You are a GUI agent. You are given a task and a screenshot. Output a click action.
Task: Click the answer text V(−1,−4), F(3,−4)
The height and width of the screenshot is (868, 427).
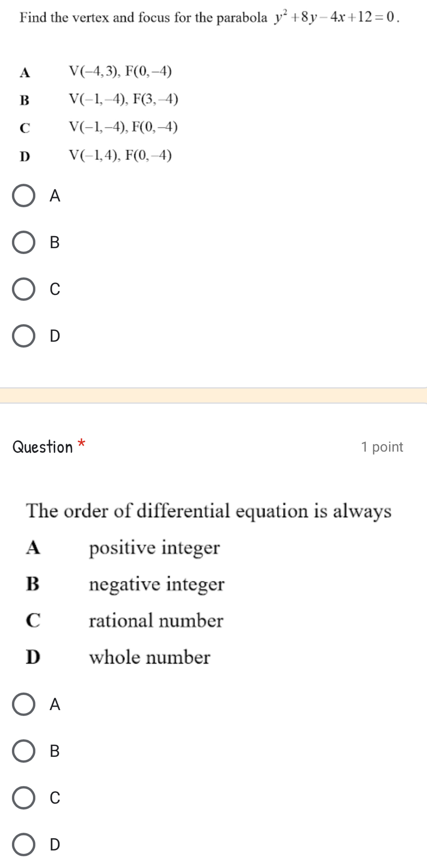click(x=124, y=99)
